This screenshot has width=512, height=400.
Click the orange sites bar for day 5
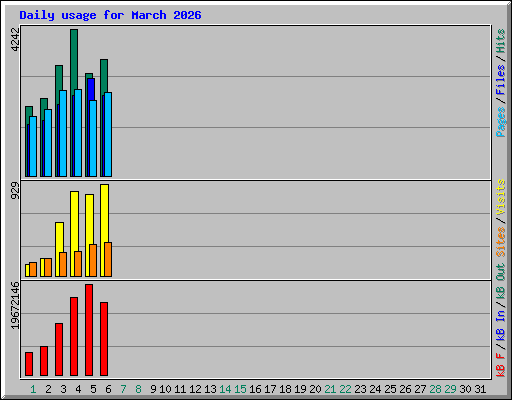[93, 260]
